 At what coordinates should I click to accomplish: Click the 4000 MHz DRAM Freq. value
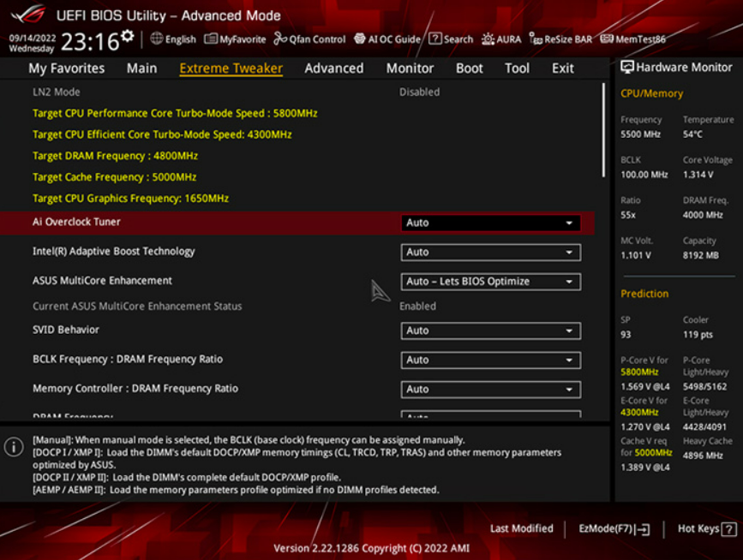tap(703, 215)
